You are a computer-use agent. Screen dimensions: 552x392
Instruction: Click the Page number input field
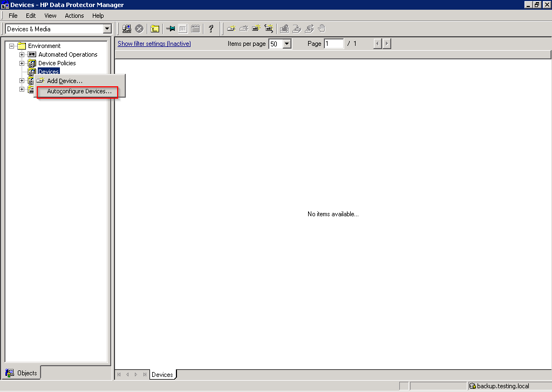pos(333,44)
